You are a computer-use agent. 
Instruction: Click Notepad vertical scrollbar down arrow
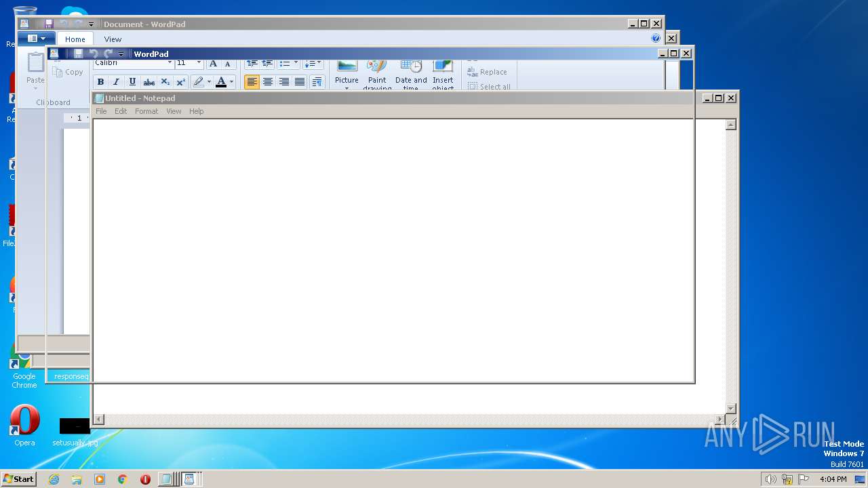click(x=731, y=409)
